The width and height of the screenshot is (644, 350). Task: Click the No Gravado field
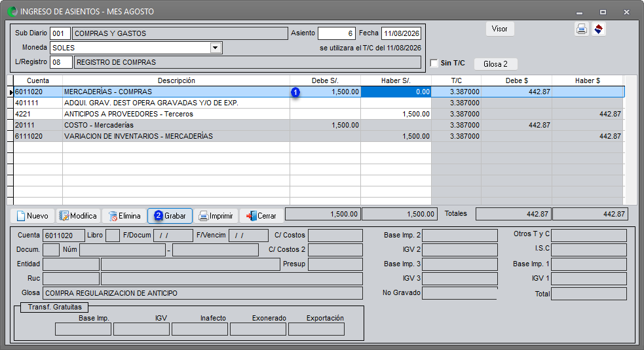(460, 293)
